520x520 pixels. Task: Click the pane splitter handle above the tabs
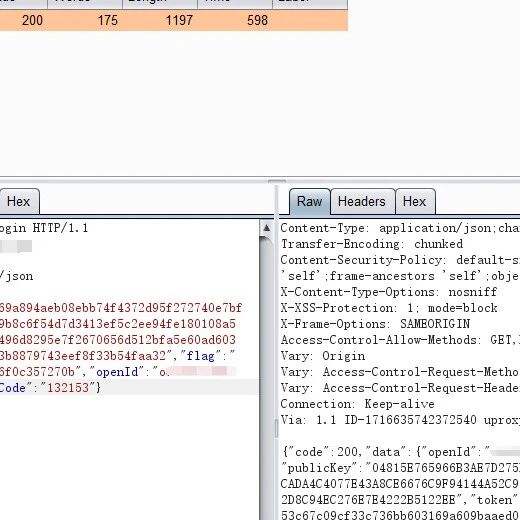pyautogui.click(x=277, y=181)
